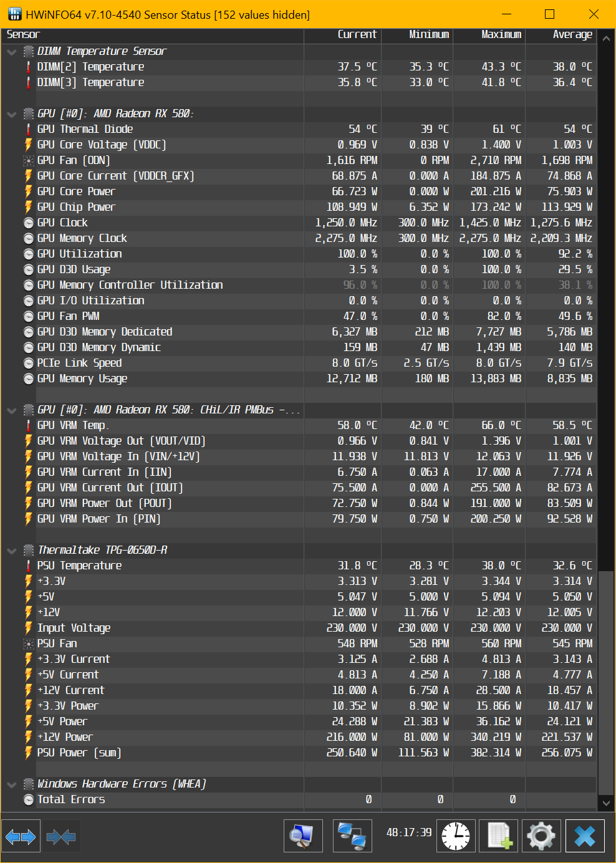Click the collapse columns inward-arrows button
Image resolution: width=616 pixels, height=863 pixels.
tap(60, 836)
